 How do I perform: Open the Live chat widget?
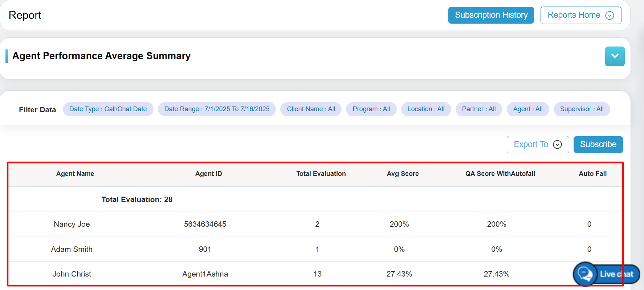(x=607, y=274)
